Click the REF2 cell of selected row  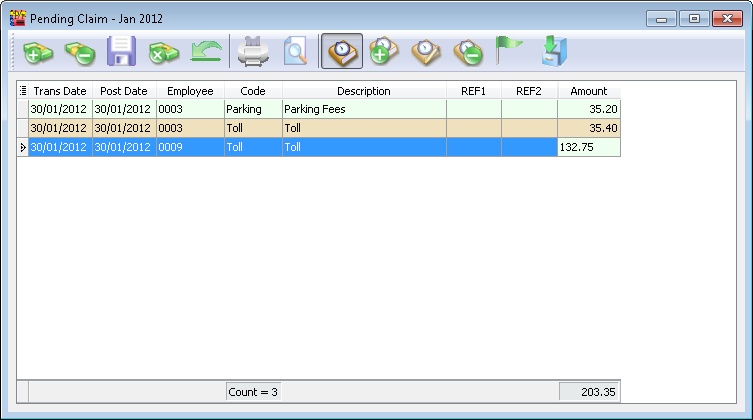coord(529,147)
